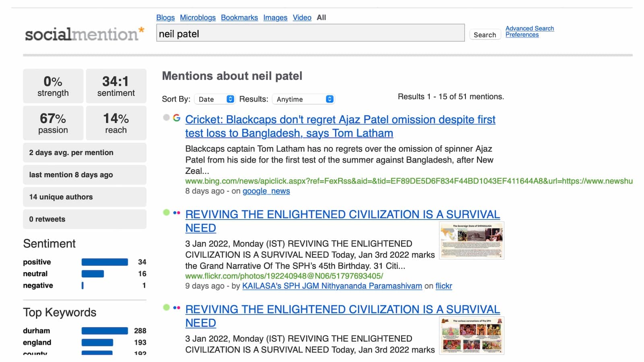Click the Google icon beside the Cricket result
Image resolution: width=644 pixels, height=362 pixels.
[177, 117]
